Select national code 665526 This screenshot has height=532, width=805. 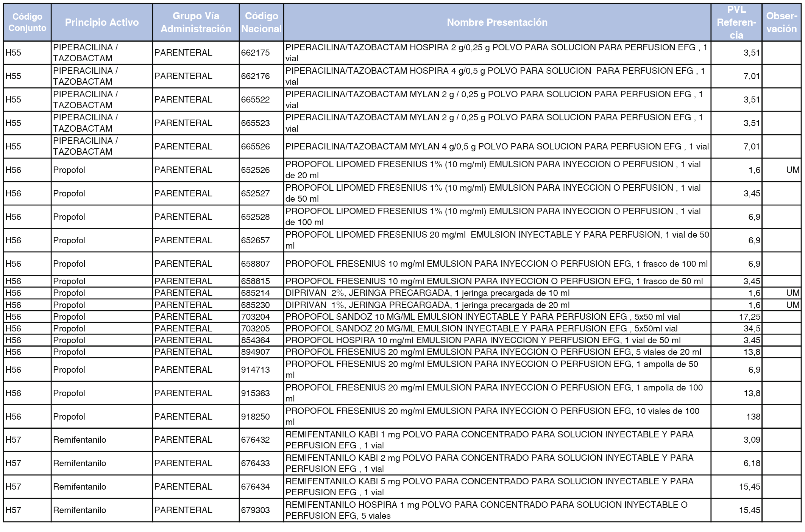click(256, 146)
